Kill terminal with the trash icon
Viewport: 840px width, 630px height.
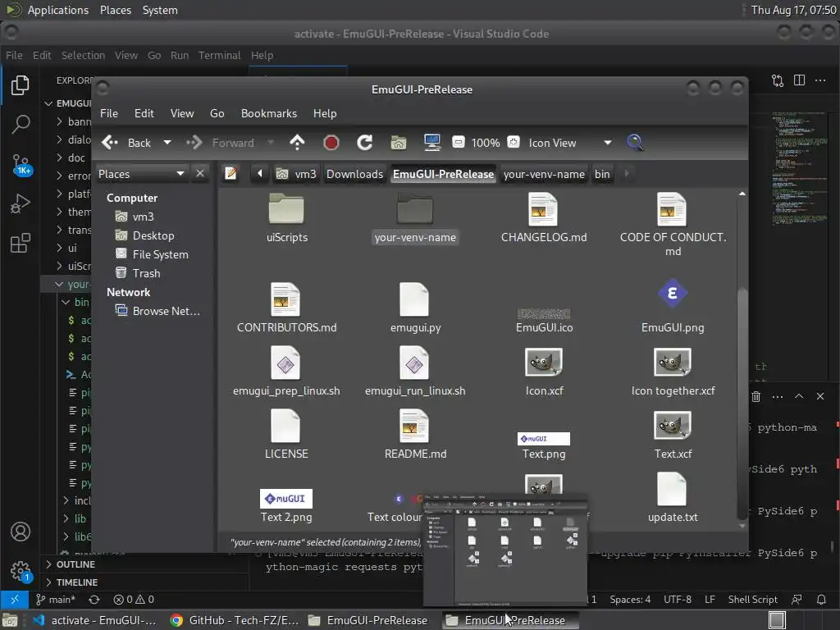[756, 396]
